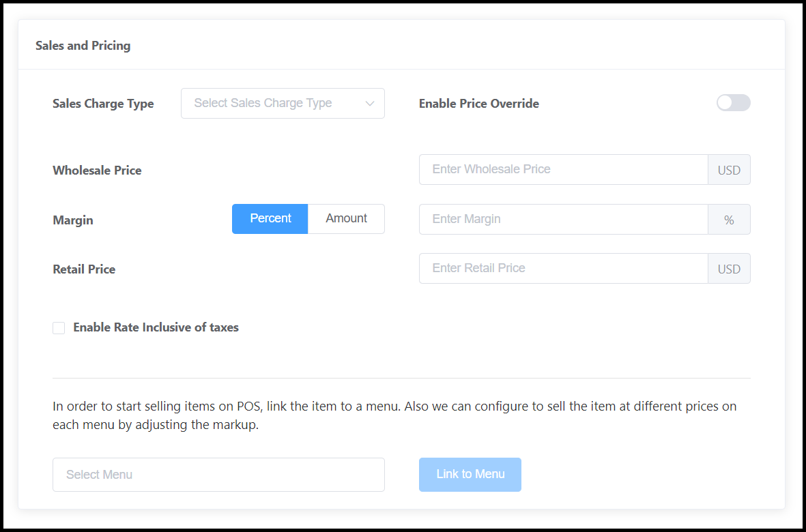Viewport: 806px width, 532px height.
Task: Click the Wholesale Price label
Action: pyautogui.click(x=97, y=171)
